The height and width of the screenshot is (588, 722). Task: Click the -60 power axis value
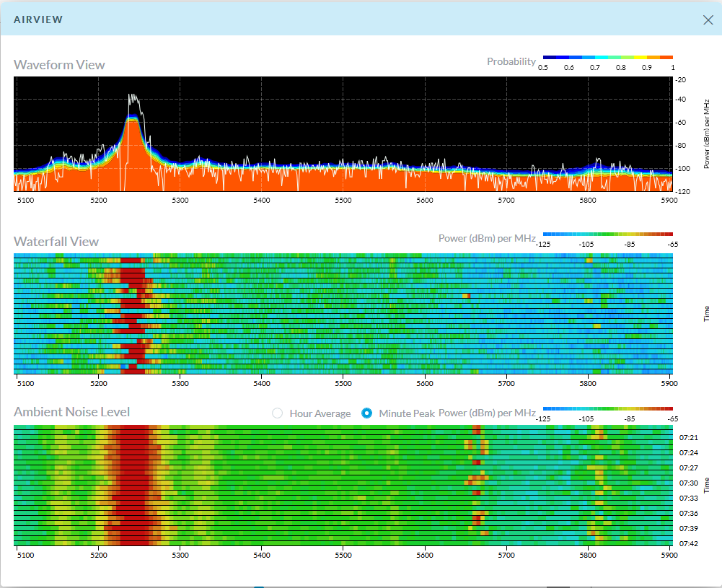coord(681,123)
